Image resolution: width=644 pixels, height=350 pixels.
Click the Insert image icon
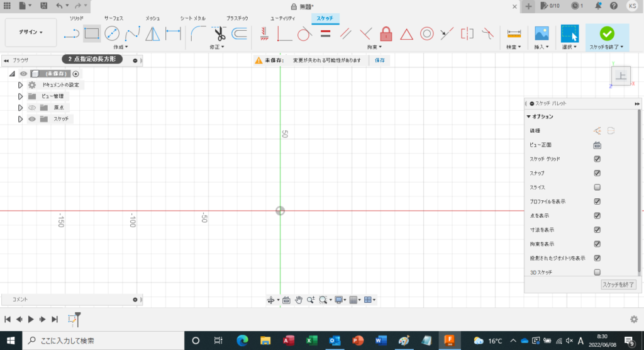541,34
